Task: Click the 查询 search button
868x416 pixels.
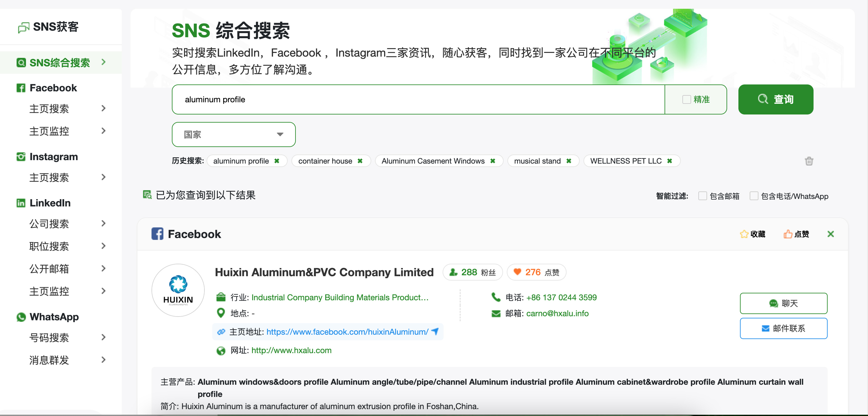Action: click(x=776, y=100)
